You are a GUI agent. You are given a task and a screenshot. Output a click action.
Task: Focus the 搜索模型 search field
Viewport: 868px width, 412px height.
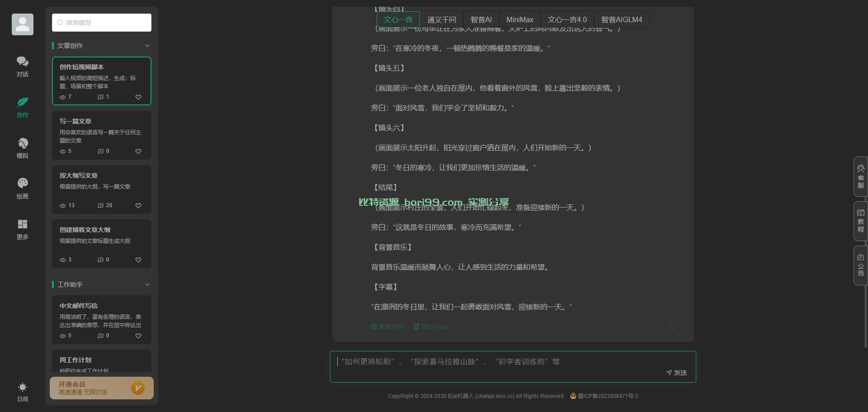coord(102,23)
